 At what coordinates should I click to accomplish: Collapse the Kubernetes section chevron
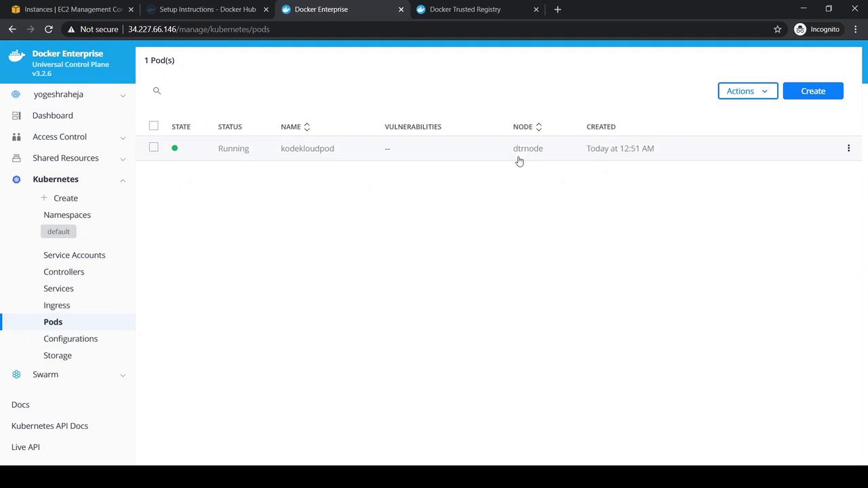pos(123,180)
